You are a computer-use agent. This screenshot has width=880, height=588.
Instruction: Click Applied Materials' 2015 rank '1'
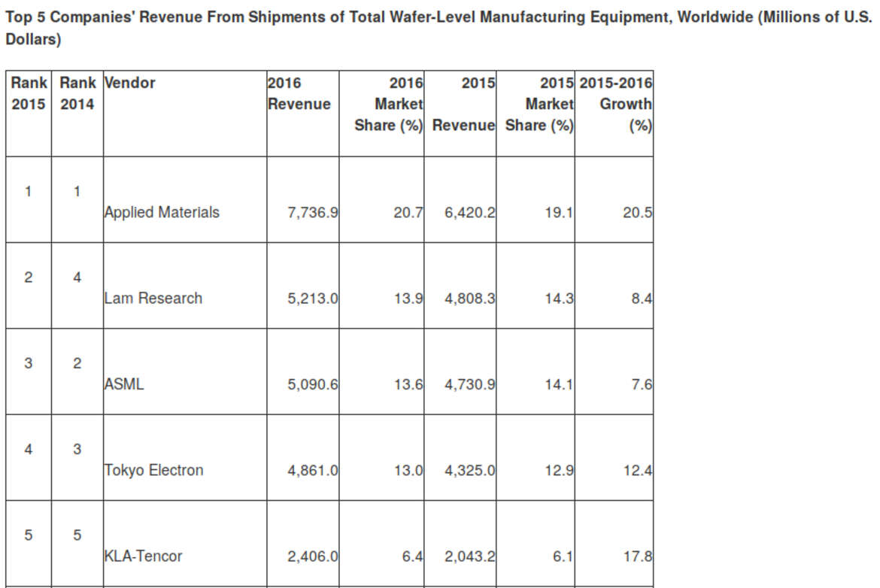[28, 191]
